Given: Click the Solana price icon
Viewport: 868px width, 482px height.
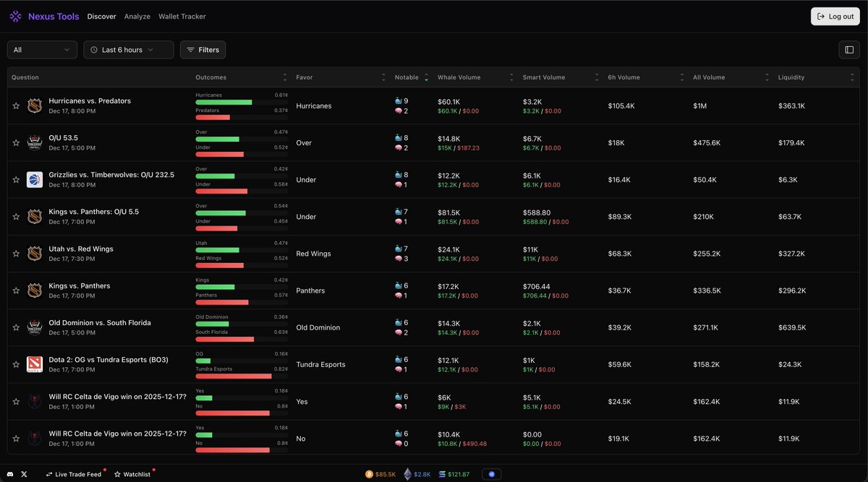Looking at the screenshot, I should 443,474.
